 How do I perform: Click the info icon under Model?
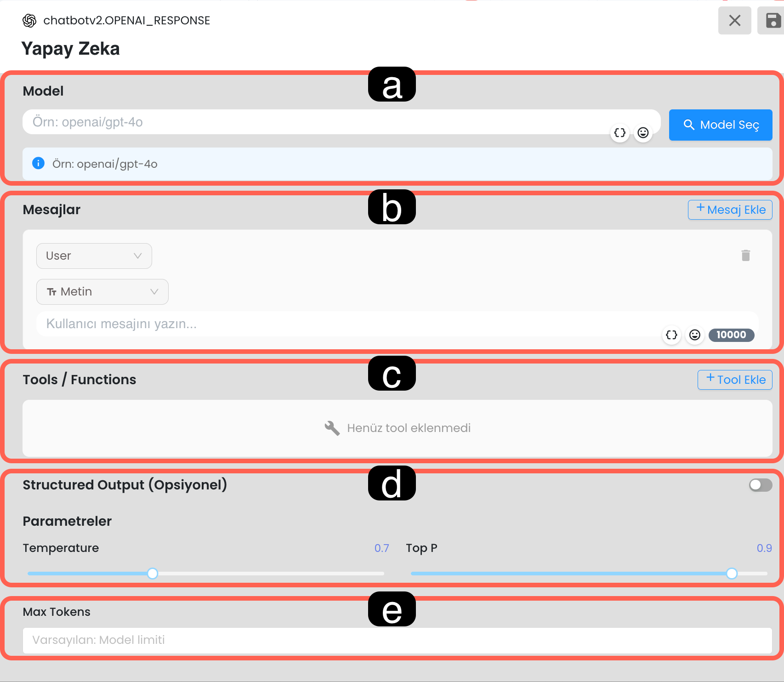click(38, 163)
